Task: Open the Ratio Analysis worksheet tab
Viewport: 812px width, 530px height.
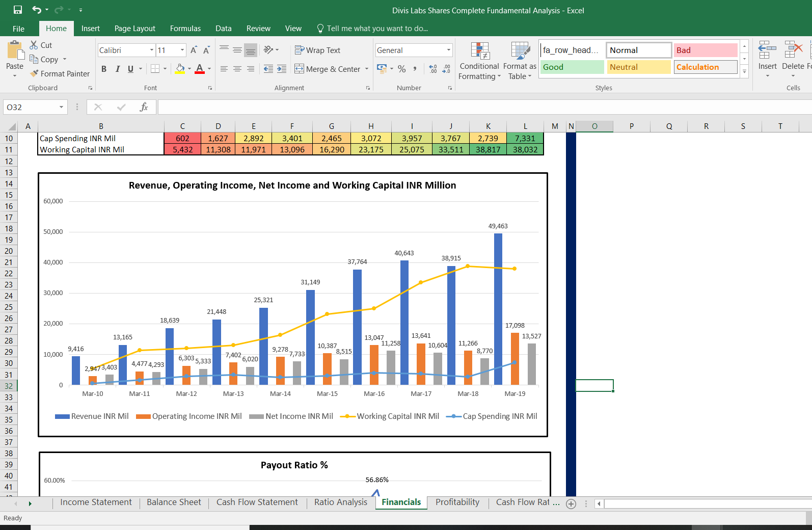Action: pos(341,502)
